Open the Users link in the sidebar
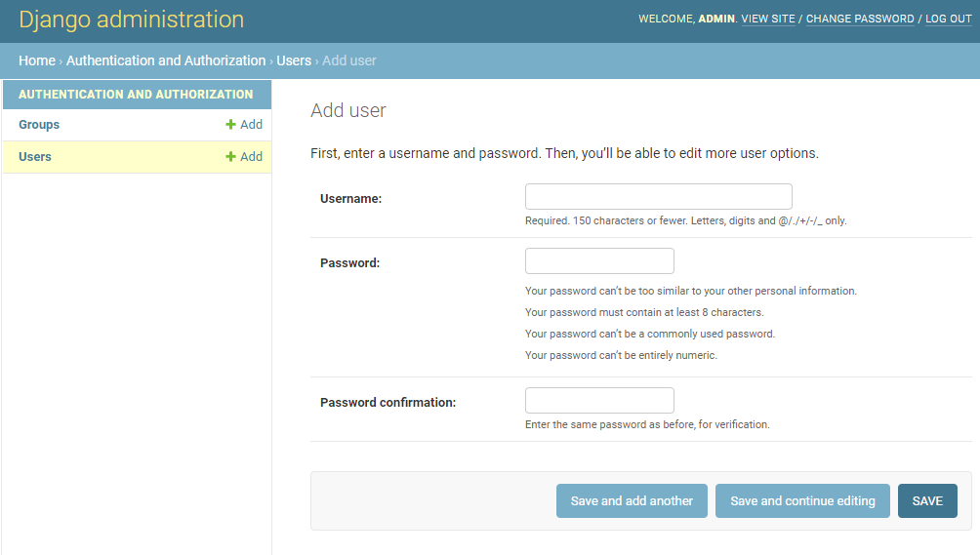 click(x=35, y=157)
